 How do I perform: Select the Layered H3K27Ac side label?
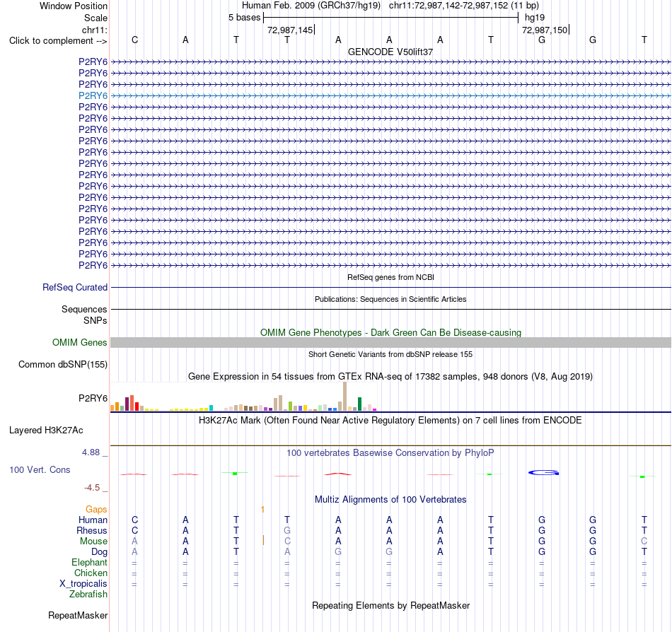pos(46,431)
